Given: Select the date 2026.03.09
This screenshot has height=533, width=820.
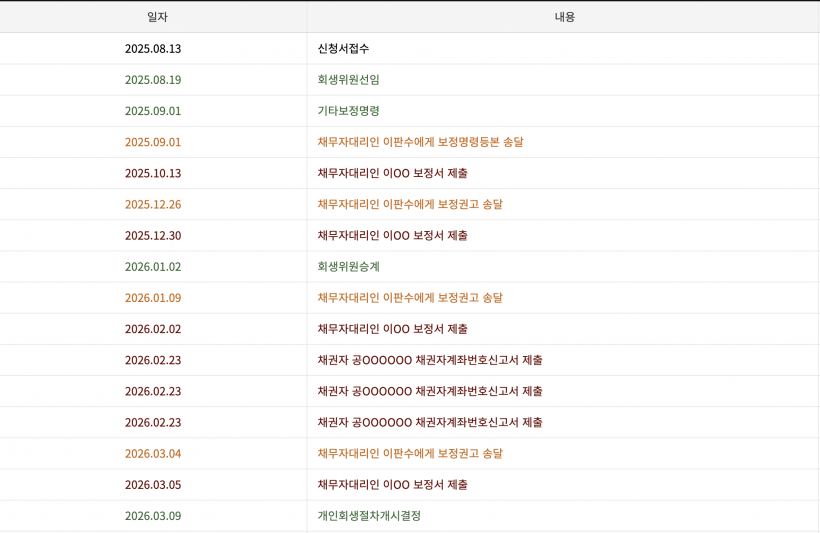Looking at the screenshot, I should [x=153, y=516].
